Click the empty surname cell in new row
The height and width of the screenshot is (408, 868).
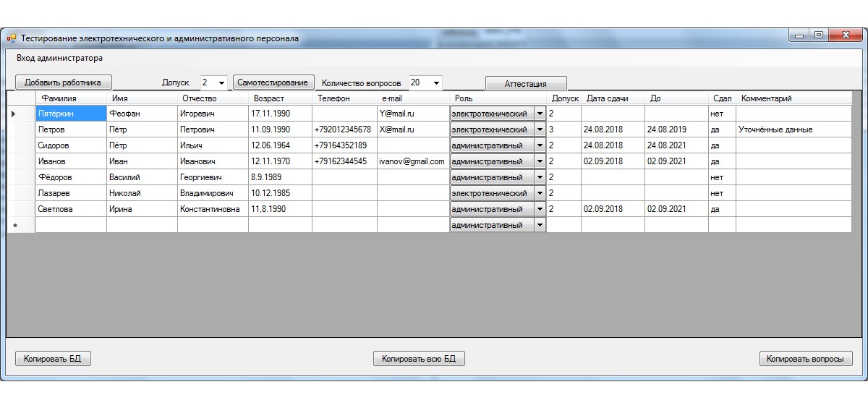click(x=71, y=225)
